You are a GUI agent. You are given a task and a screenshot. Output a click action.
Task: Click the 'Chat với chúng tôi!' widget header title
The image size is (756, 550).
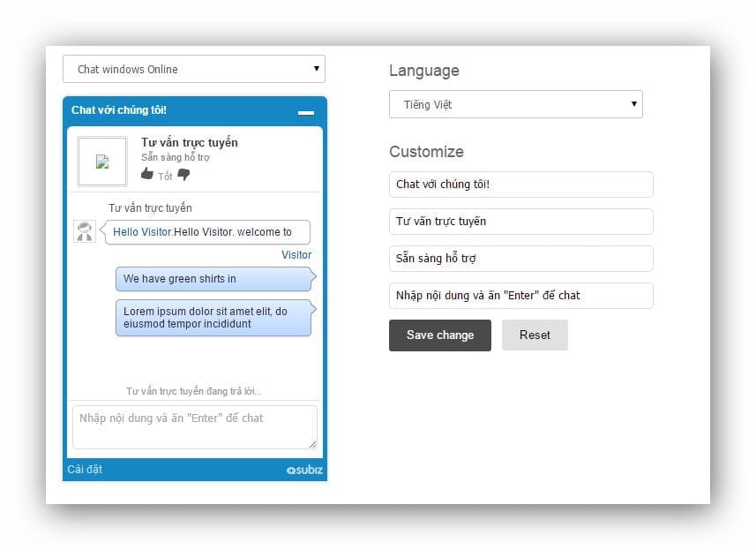(x=118, y=110)
